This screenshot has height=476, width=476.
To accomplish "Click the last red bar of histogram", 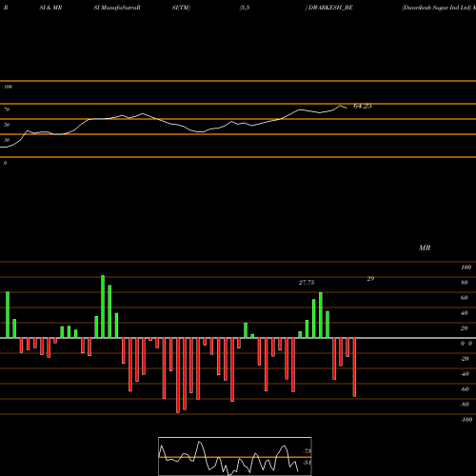I will [x=354, y=367].
